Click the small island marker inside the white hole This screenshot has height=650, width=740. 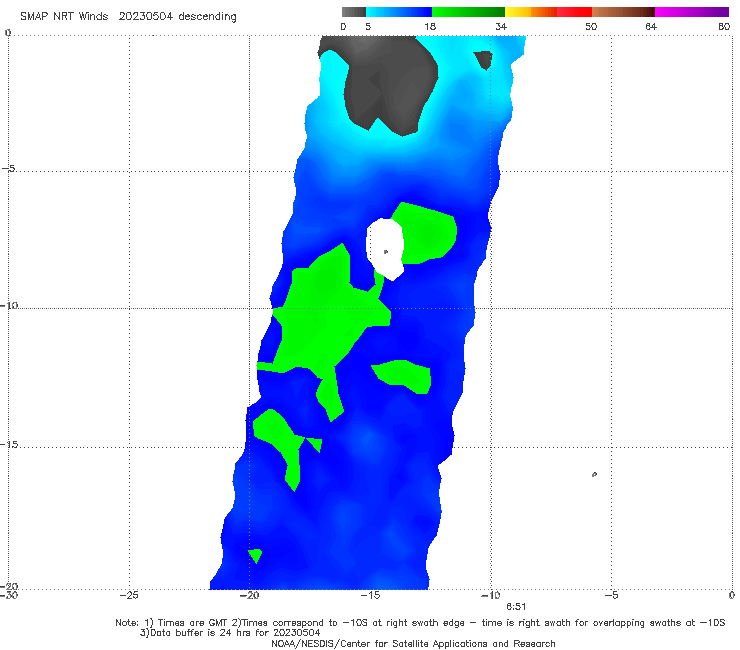coord(386,252)
